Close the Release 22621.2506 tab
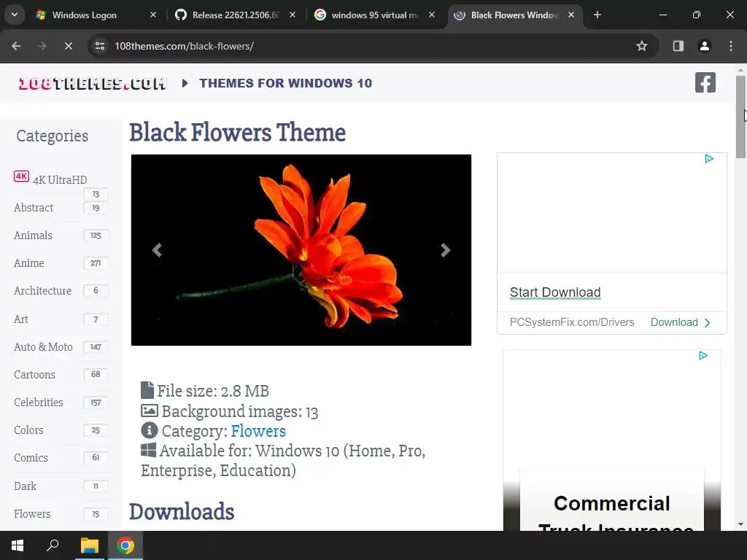This screenshot has width=747, height=560. (x=292, y=15)
